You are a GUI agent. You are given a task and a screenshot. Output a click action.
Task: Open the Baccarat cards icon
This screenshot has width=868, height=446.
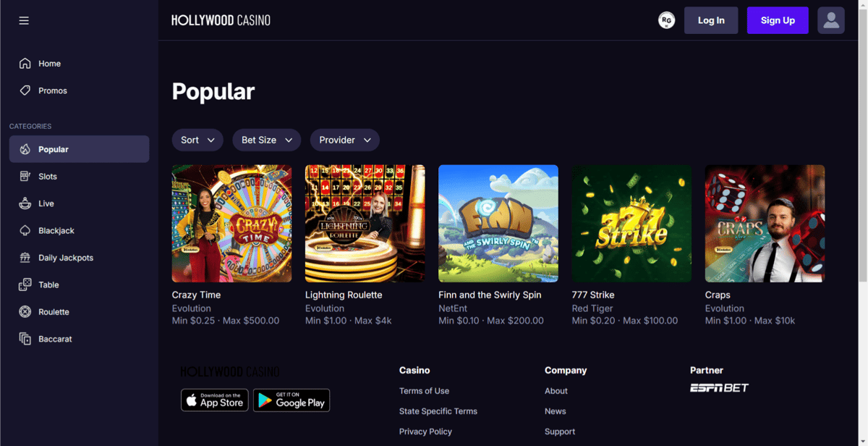click(25, 339)
